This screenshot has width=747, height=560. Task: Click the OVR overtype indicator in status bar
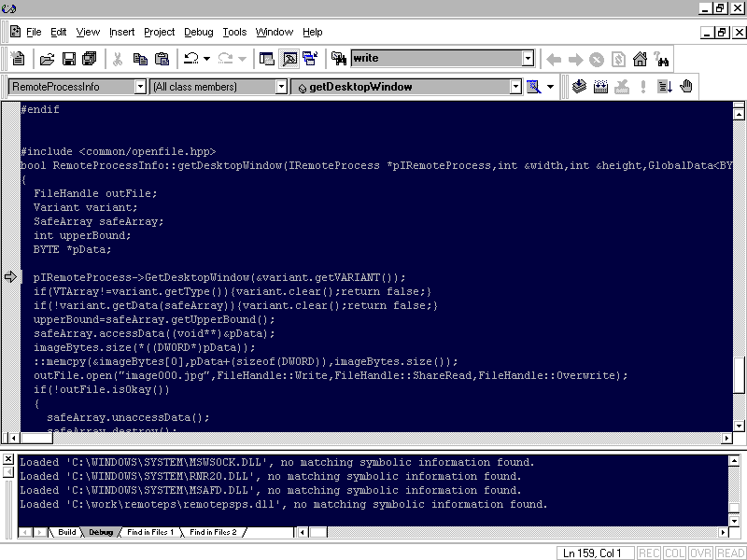(700, 553)
